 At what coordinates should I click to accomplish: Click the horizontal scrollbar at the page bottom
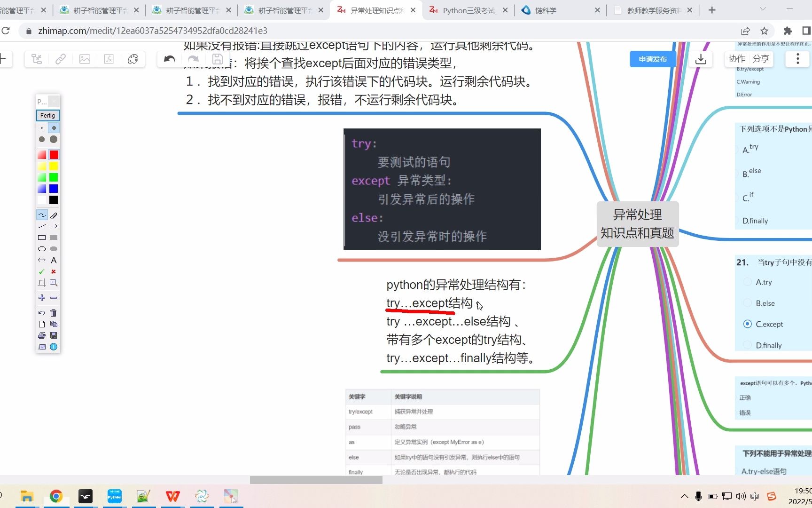click(316, 479)
